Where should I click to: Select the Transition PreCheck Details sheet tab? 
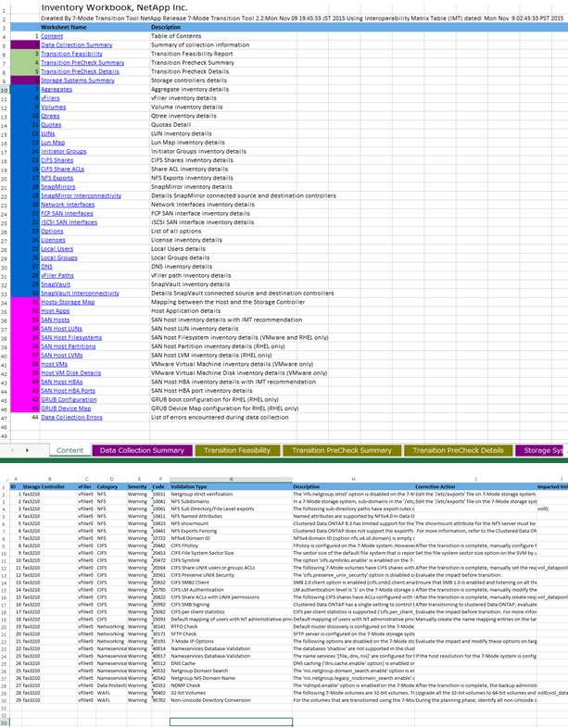[458, 450]
